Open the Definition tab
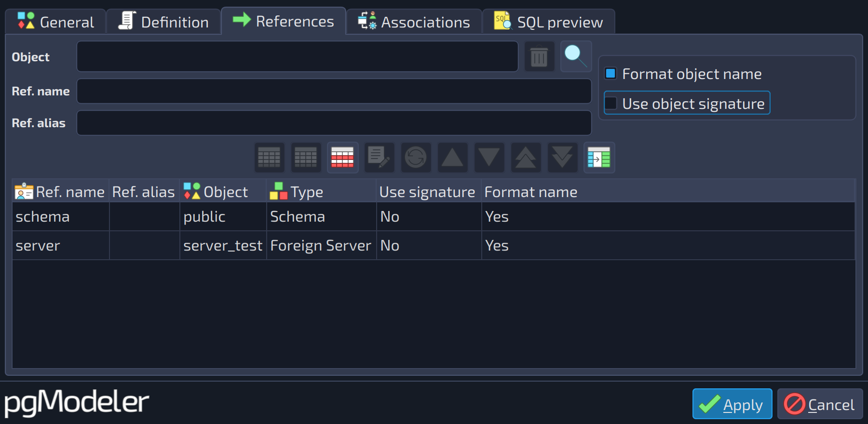 click(164, 22)
